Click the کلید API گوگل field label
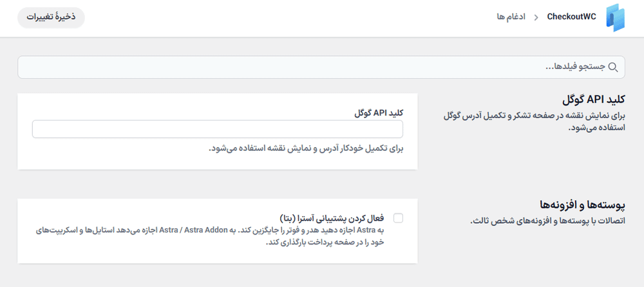The width and height of the screenshot is (644, 287). coord(378,113)
